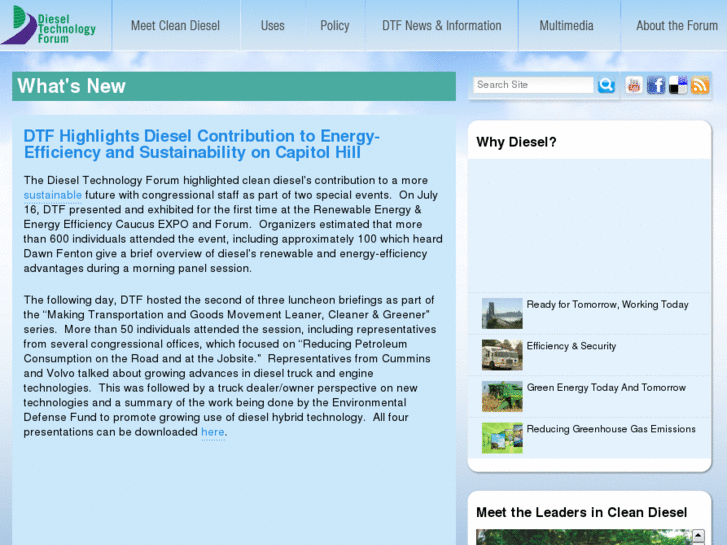Click the Reducing Greenhouse Gas Emissions thumbnail
The image size is (727, 545).
[x=502, y=438]
